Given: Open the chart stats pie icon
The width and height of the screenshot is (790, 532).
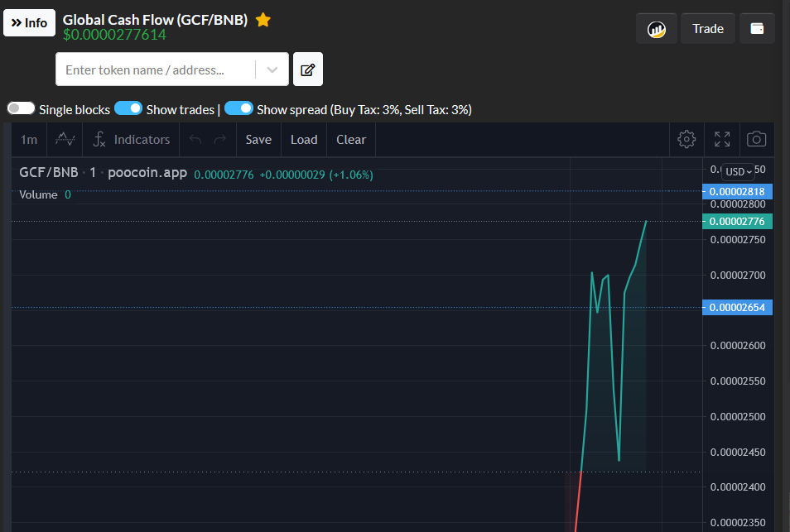Looking at the screenshot, I should 656,29.
